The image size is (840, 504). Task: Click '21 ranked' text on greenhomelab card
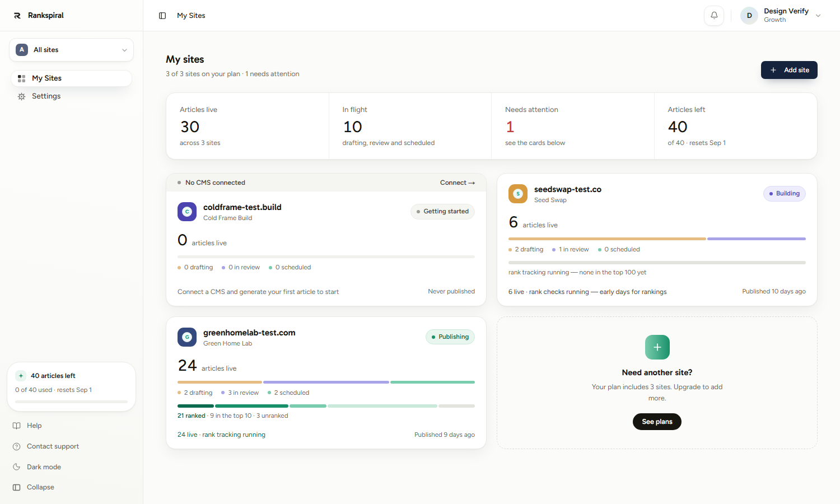tap(192, 416)
